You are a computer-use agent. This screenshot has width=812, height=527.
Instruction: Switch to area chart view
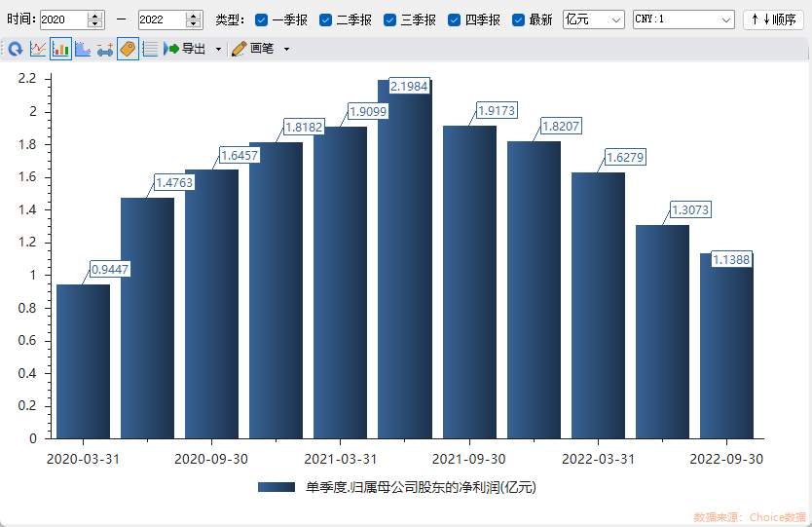[x=83, y=49]
